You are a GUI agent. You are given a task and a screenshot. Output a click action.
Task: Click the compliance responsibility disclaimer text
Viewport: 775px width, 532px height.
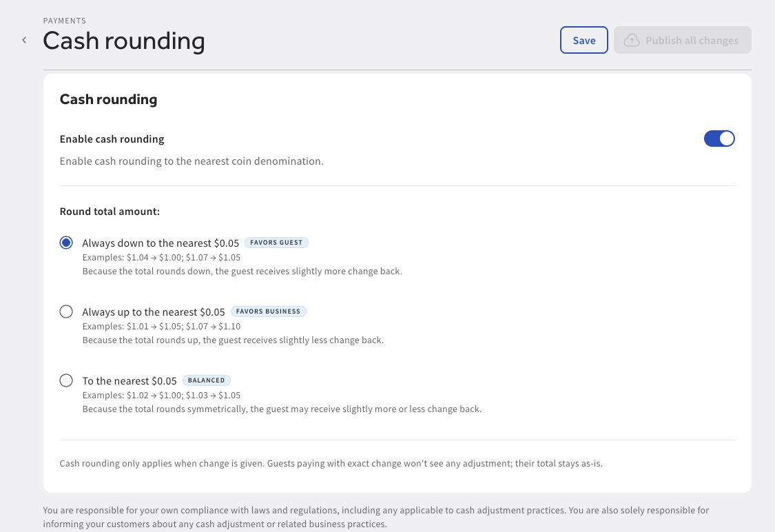(x=375, y=517)
